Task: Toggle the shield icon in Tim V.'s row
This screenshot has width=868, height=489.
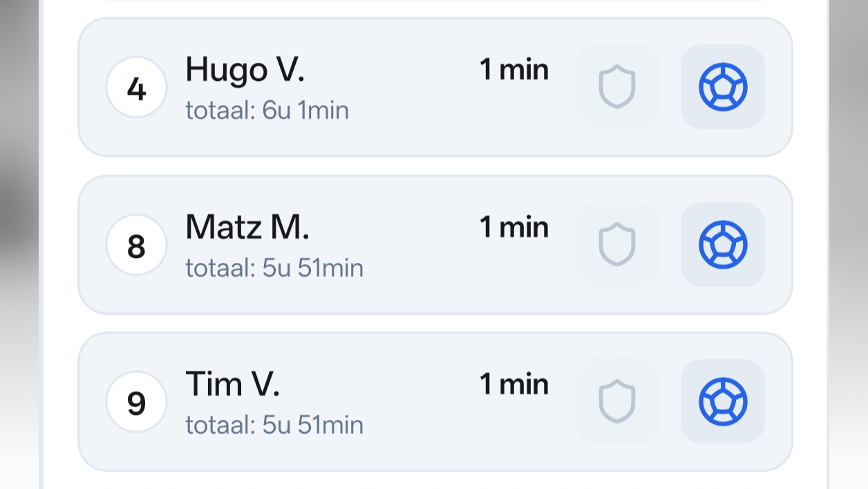Action: click(616, 401)
